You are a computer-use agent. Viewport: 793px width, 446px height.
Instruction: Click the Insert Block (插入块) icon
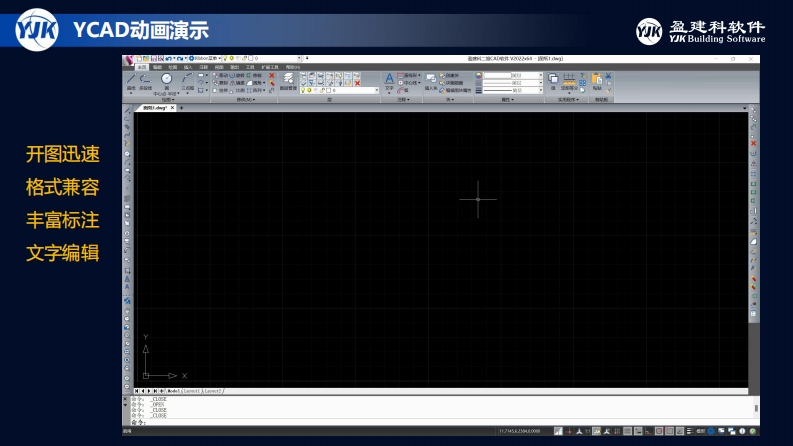(430, 81)
